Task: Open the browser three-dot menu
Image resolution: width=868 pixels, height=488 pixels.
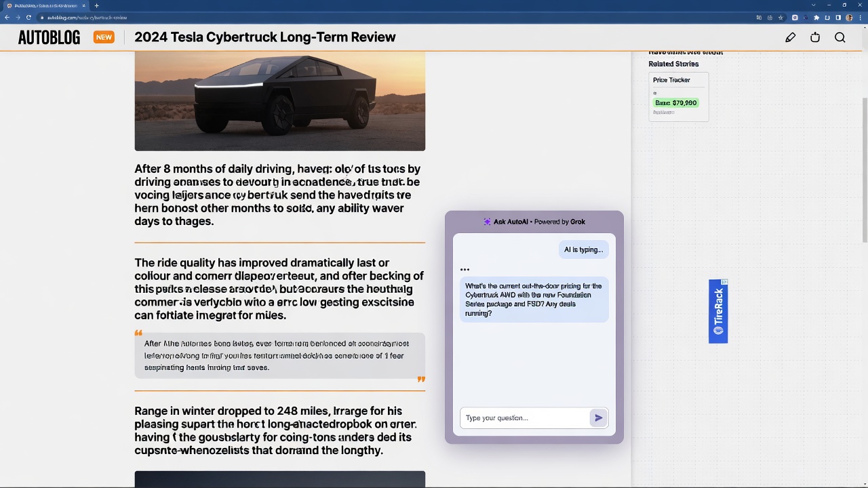Action: tap(861, 18)
